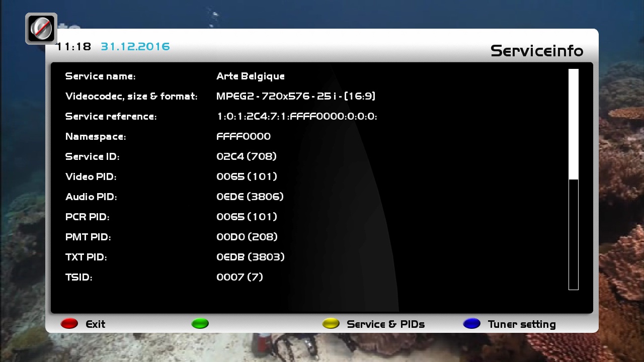644x362 pixels.
Task: Select the Service reference value
Action: click(x=296, y=117)
